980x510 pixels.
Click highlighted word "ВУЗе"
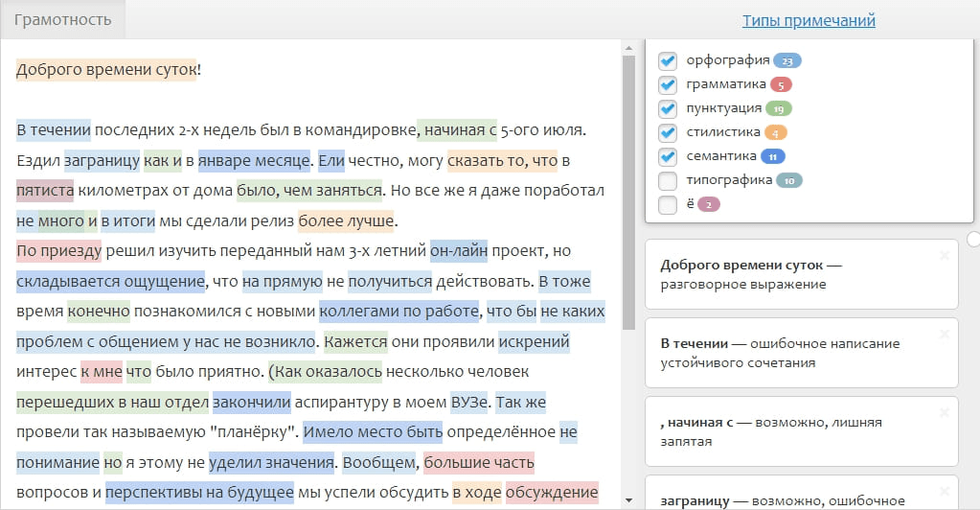coord(470,403)
